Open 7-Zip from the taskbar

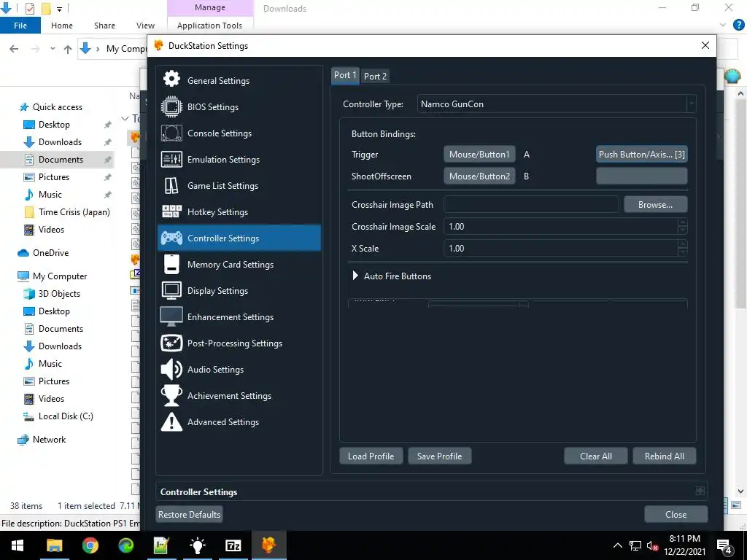coord(233,545)
